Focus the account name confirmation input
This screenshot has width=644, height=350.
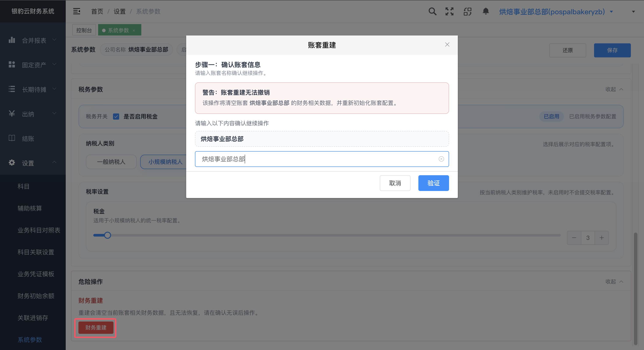point(322,159)
